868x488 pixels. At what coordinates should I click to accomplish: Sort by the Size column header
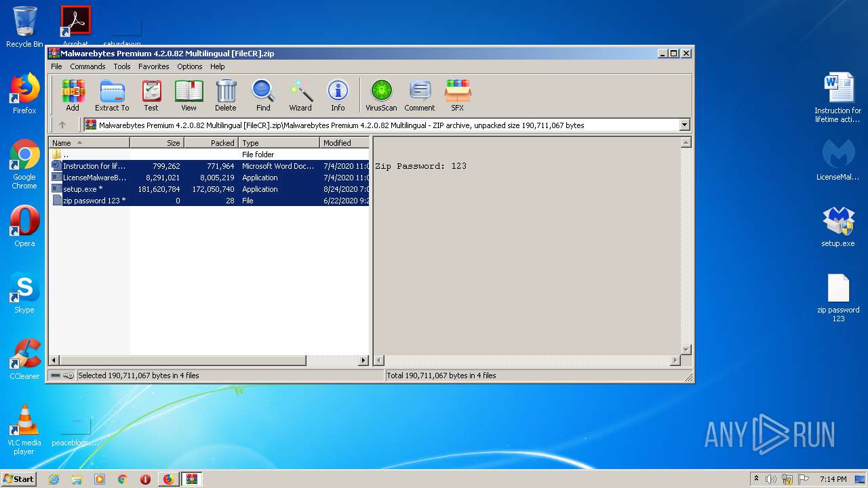coord(157,143)
